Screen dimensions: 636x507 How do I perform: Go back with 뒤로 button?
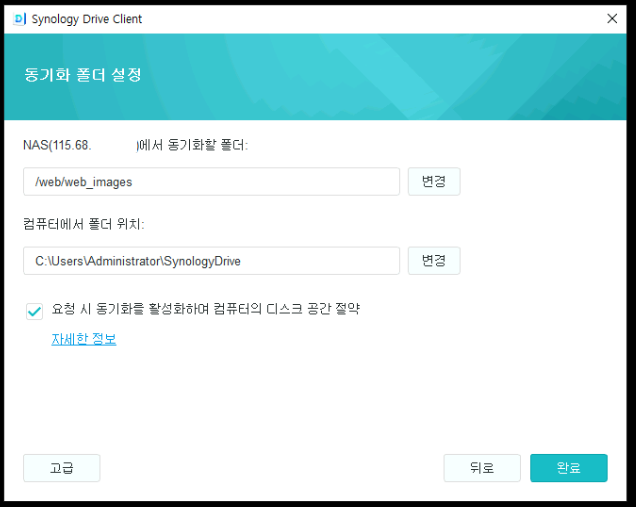[482, 468]
